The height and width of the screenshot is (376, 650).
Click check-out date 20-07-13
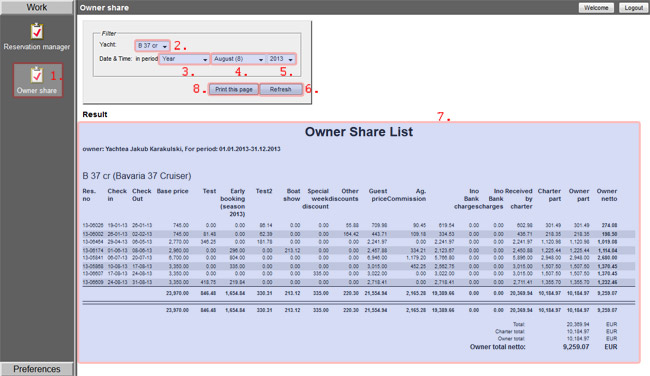point(142,258)
